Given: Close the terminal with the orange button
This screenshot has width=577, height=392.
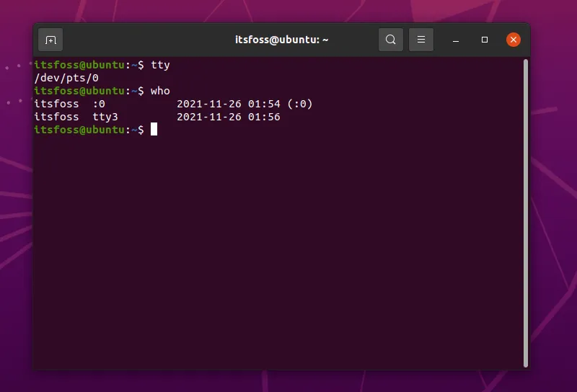Looking at the screenshot, I should point(514,40).
